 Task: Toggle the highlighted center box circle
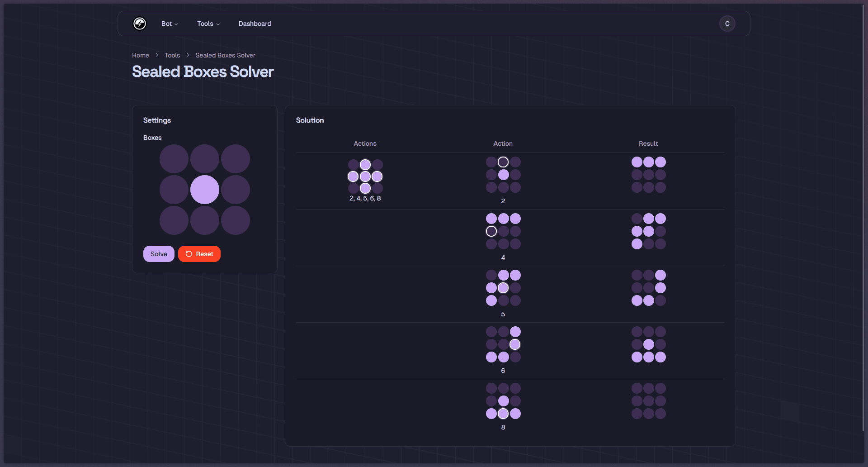(x=204, y=190)
